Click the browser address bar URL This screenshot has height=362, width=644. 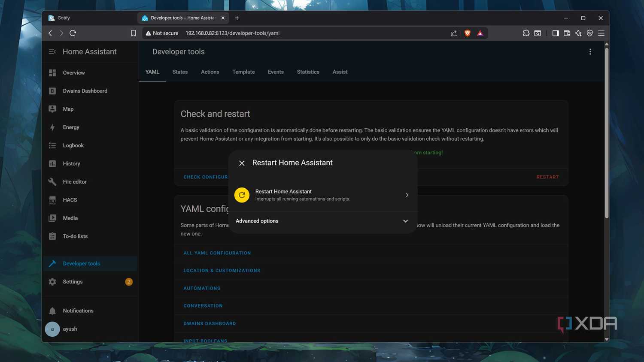click(x=232, y=33)
